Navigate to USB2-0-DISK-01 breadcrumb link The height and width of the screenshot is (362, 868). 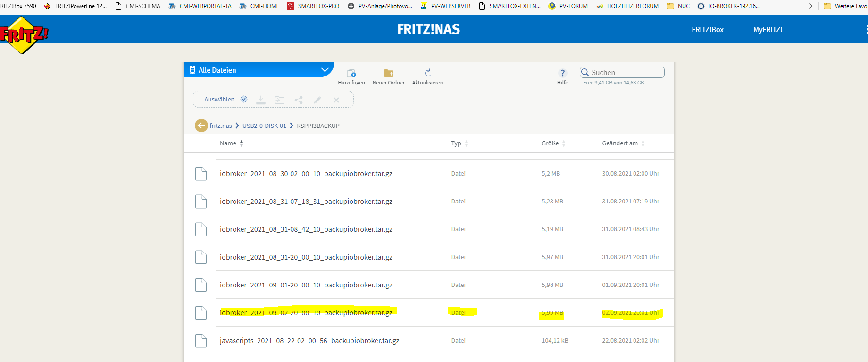(x=264, y=126)
